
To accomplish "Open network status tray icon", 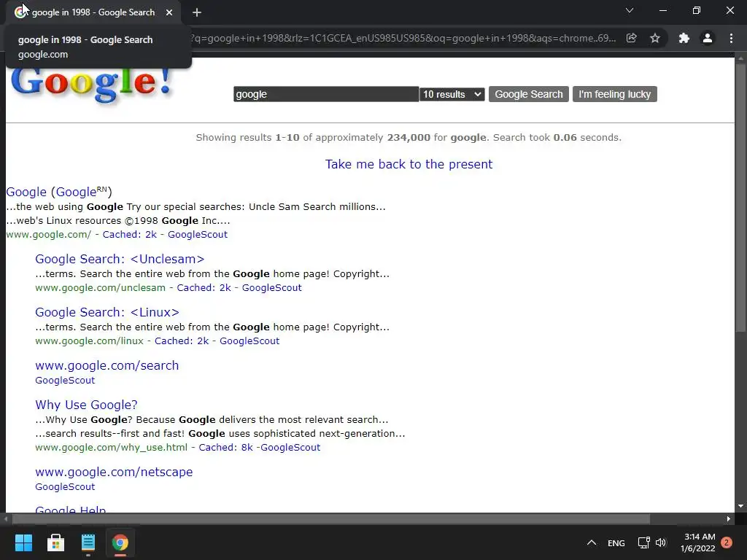I will (x=643, y=542).
